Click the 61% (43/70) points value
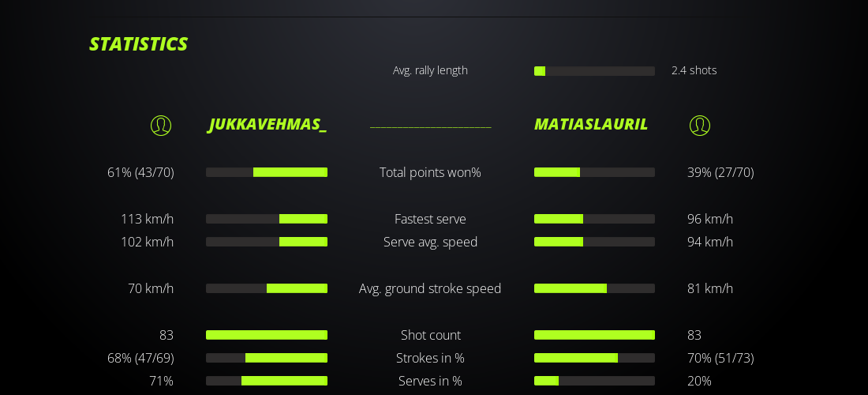This screenshot has width=868, height=395. point(140,172)
